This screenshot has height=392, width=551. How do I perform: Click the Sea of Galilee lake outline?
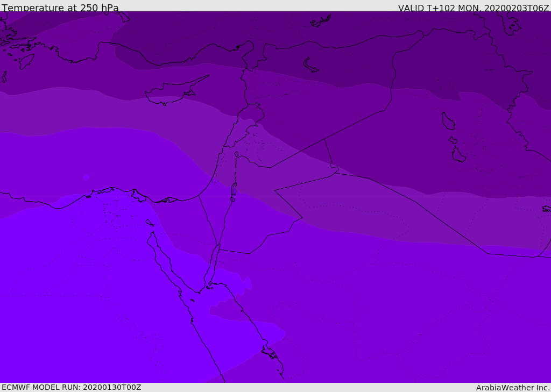[x=236, y=154]
